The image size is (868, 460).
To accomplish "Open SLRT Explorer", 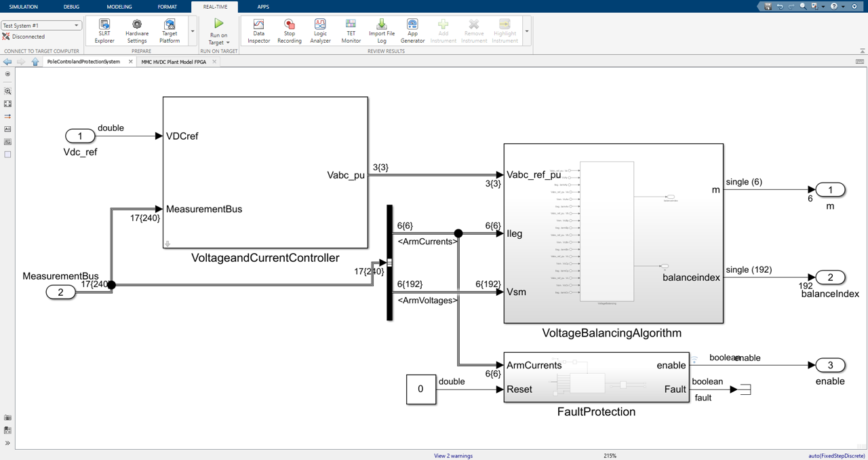I will coord(104,31).
